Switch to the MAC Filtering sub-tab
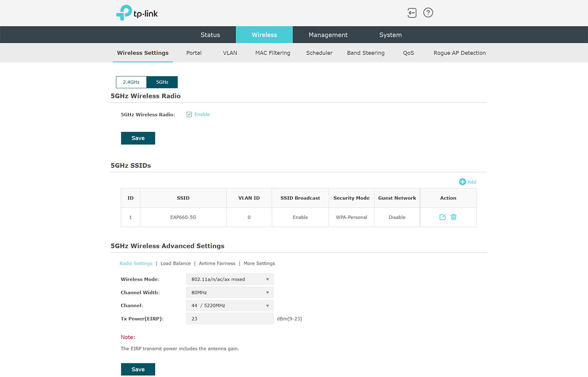Image resolution: width=588 pixels, height=377 pixels. [272, 53]
